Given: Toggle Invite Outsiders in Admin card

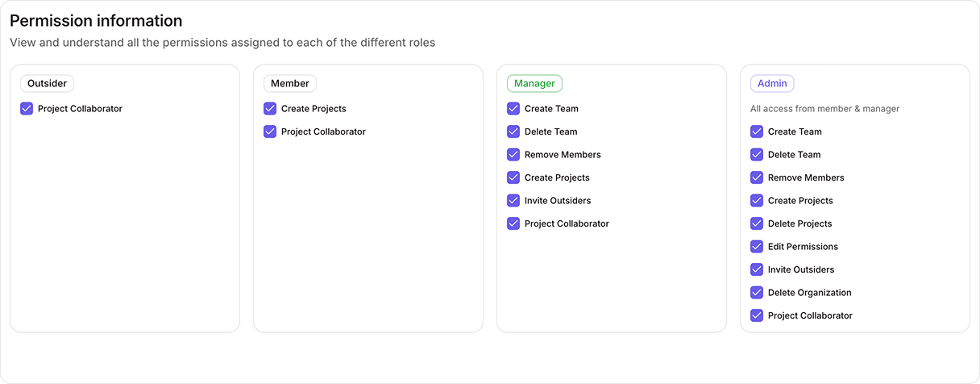Looking at the screenshot, I should pyautogui.click(x=757, y=269).
